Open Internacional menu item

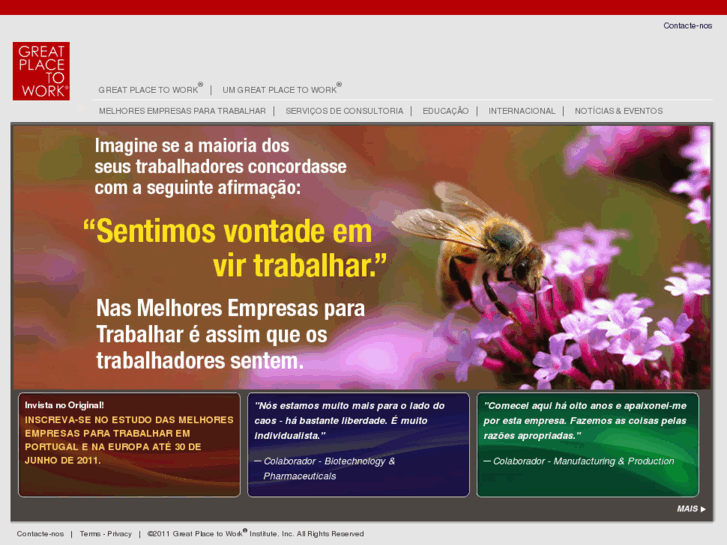tap(521, 111)
